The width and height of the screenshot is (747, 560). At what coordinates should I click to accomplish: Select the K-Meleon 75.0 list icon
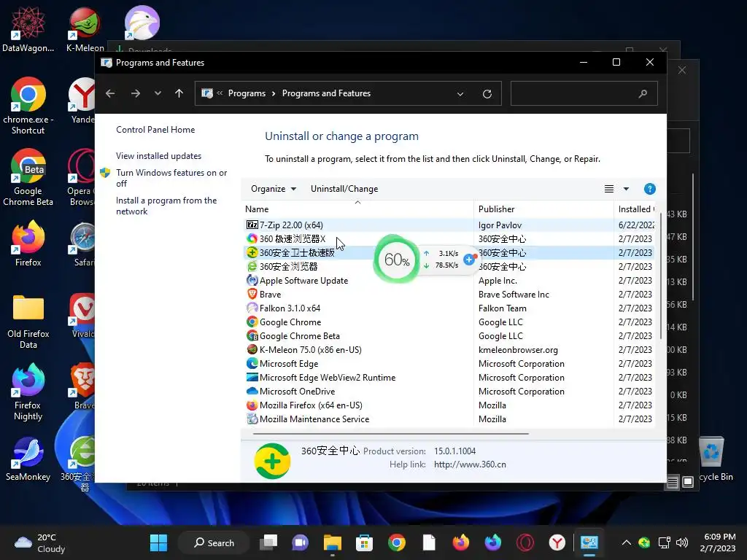pyautogui.click(x=252, y=349)
